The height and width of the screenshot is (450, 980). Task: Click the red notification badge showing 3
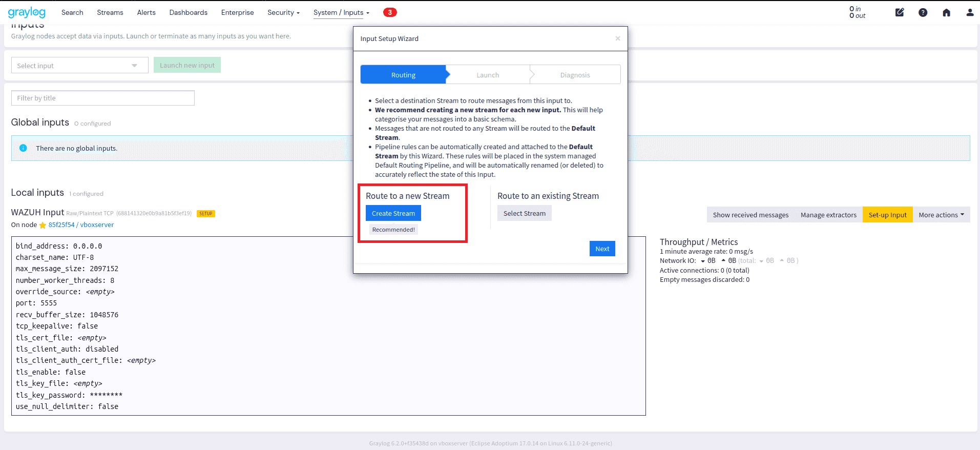point(390,12)
